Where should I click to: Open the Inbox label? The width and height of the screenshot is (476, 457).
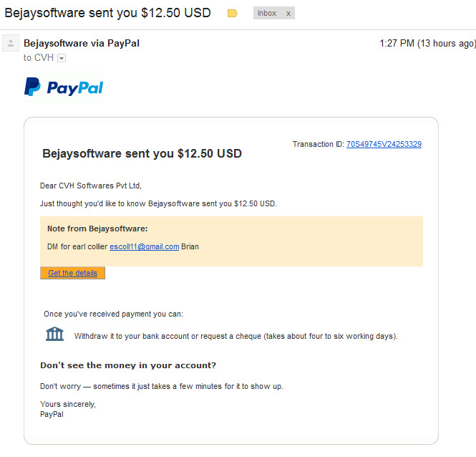tap(267, 14)
